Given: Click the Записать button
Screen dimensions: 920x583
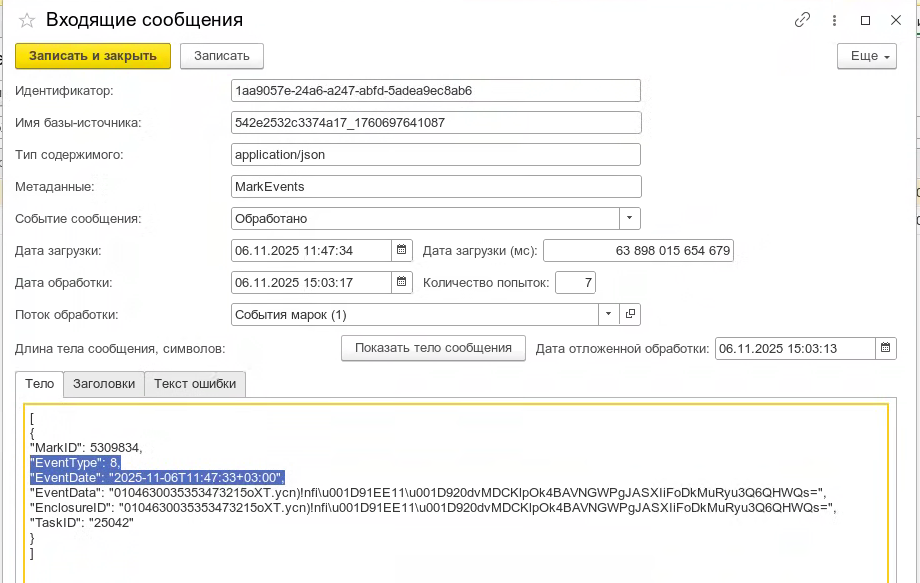Looking at the screenshot, I should 221,56.
